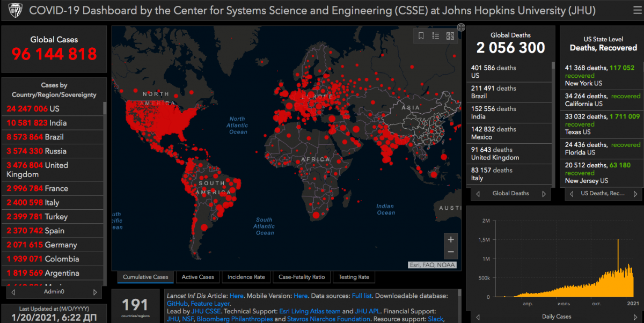This screenshot has width=644, height=323.
Task: Open the basemap gallery grid icon
Action: coord(450,36)
